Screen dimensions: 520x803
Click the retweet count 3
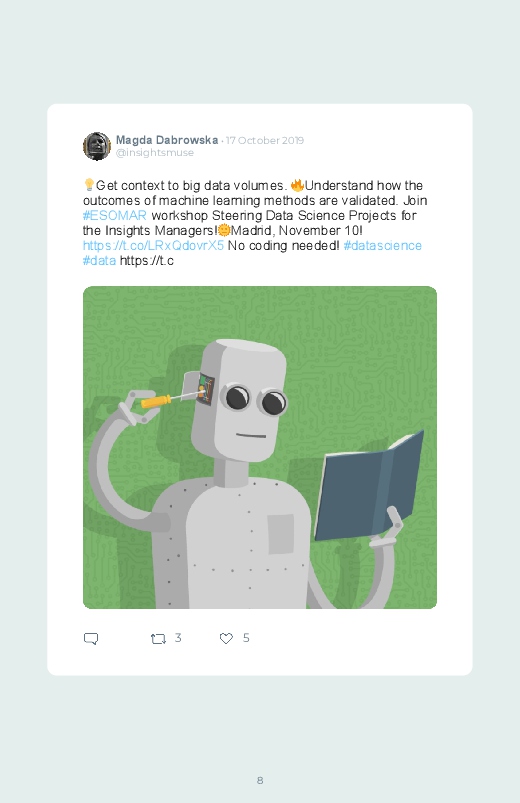coord(178,638)
